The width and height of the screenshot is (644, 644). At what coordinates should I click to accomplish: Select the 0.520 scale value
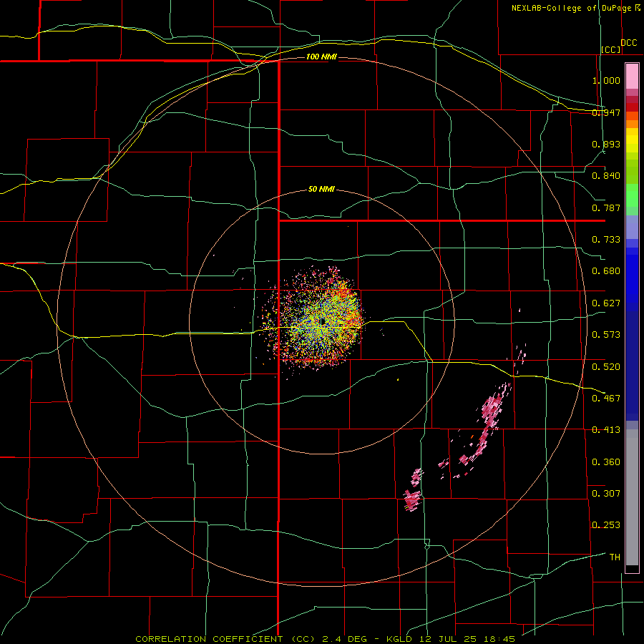[606, 366]
